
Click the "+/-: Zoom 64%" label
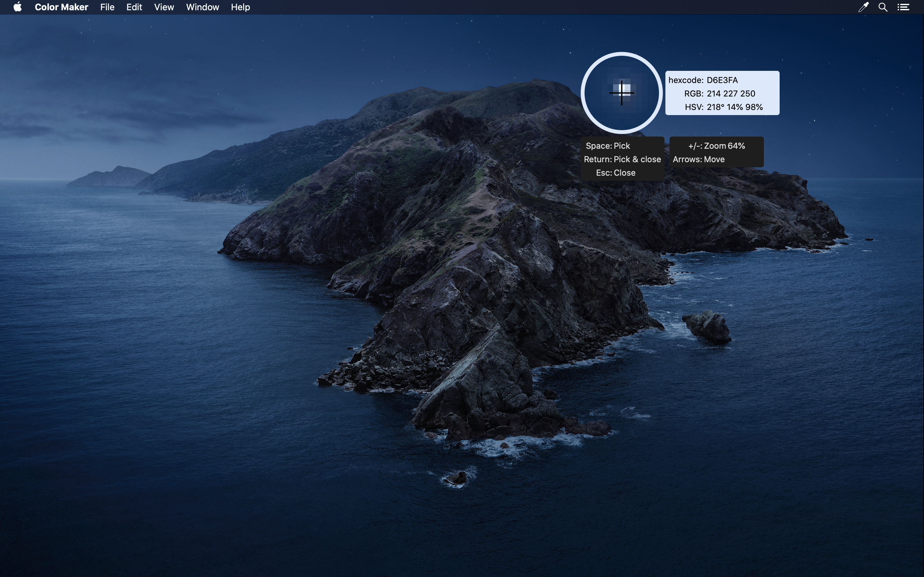716,146
